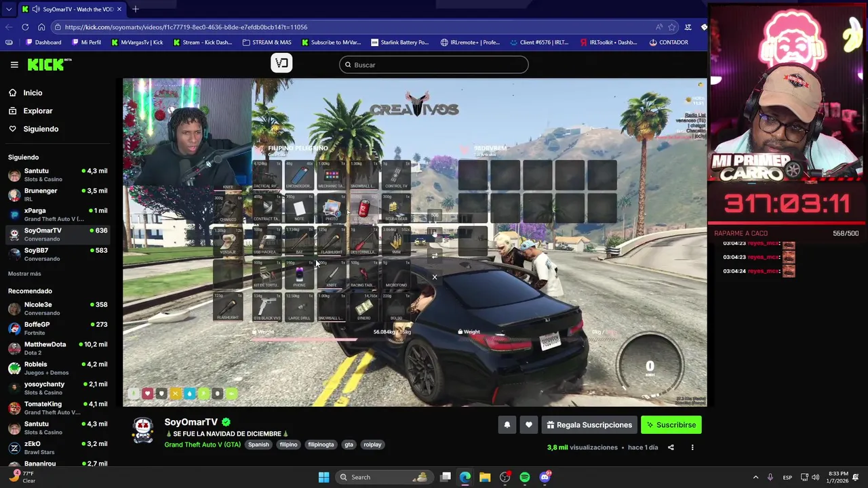Open Brunenger channel in Siguiendo list

point(58,195)
